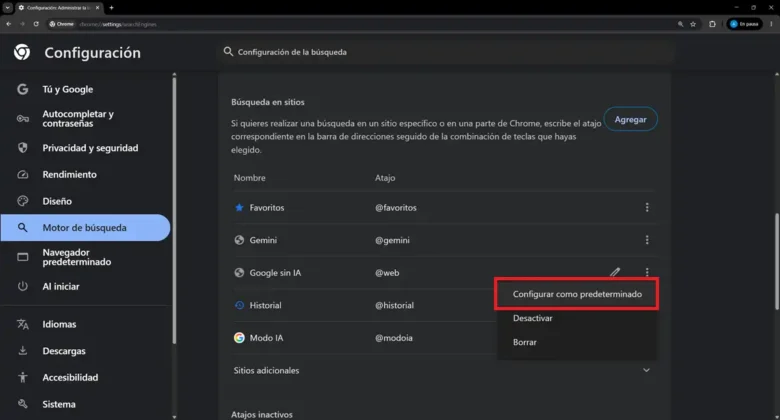The image size is (780, 420).
Task: Close the Configuración browser tab
Action: pyautogui.click(x=98, y=7)
